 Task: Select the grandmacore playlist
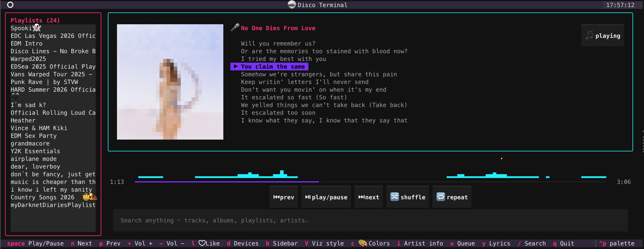pos(53,143)
